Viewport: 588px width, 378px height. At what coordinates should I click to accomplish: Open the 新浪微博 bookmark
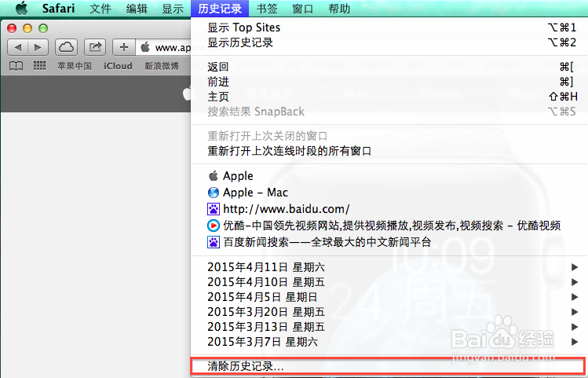(162, 66)
